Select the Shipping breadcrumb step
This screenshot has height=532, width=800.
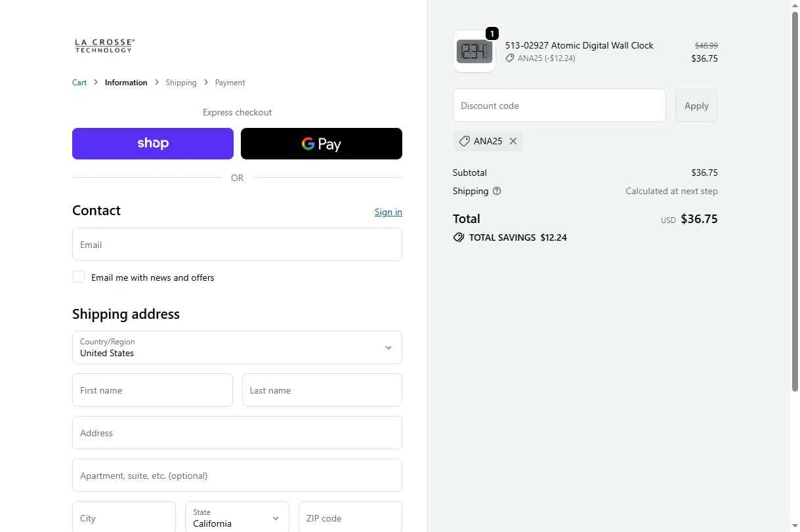coord(181,83)
